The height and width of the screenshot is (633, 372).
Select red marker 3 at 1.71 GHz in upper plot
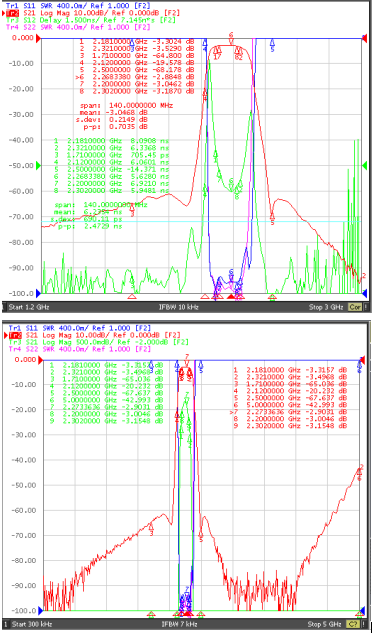point(132,209)
